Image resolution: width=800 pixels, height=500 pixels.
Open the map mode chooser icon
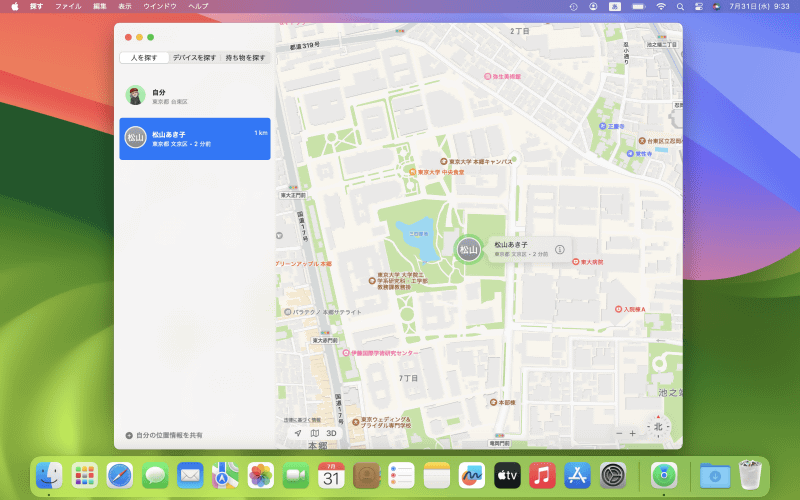pyautogui.click(x=315, y=433)
